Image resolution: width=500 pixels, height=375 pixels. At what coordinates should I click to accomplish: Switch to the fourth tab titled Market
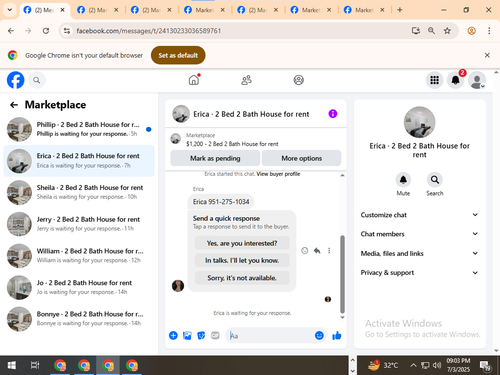[x=204, y=10]
